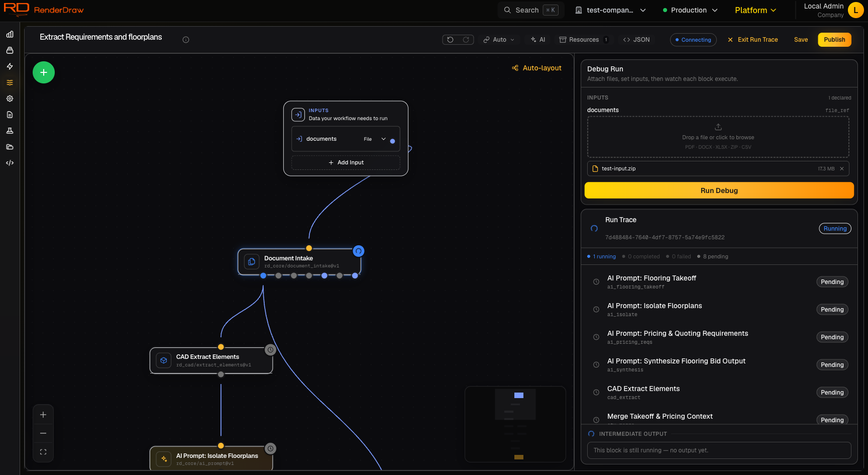Screen dimensions: 868x475
Task: Open the Search box
Action: pos(531,10)
